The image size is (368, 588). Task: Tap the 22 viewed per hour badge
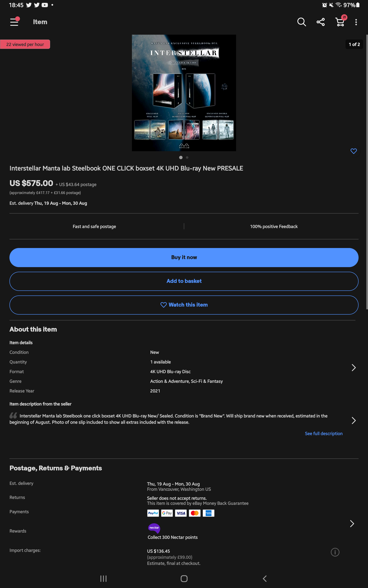[x=25, y=44]
